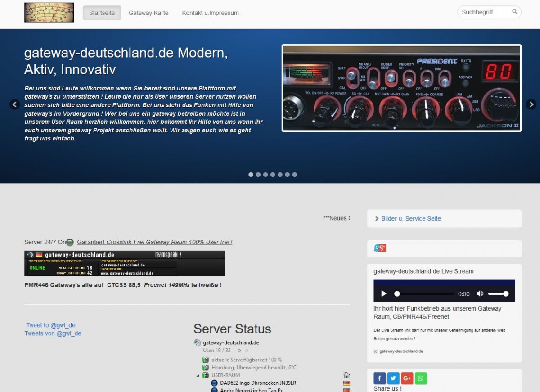Share the page on Twitter
Screen dimensions: 540x392
tap(393, 378)
